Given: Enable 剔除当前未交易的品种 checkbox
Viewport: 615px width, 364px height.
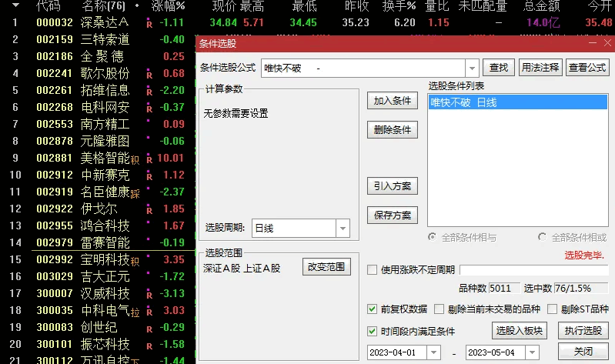Looking at the screenshot, I should 439,309.
